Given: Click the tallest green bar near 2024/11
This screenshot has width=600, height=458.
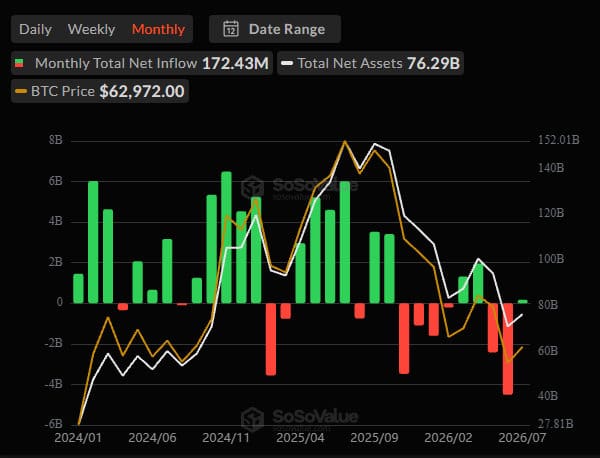Looking at the screenshot, I should click(227, 237).
